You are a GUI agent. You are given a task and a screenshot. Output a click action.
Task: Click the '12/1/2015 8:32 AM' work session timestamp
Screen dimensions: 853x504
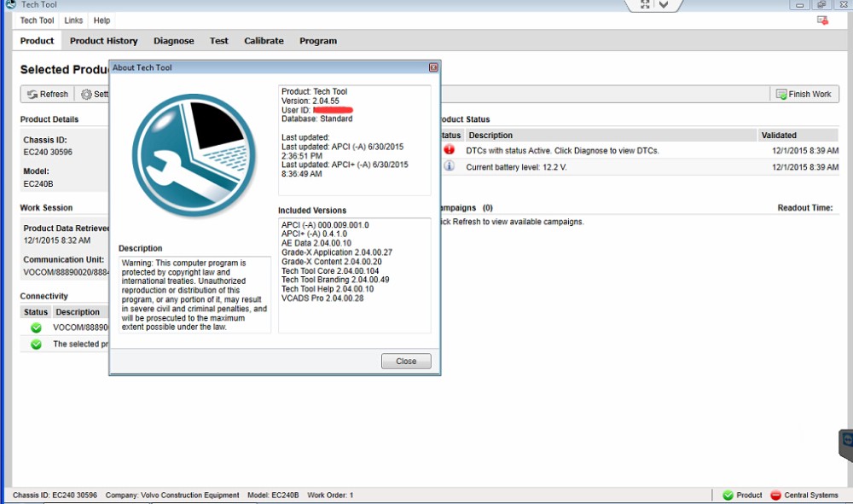pos(57,240)
